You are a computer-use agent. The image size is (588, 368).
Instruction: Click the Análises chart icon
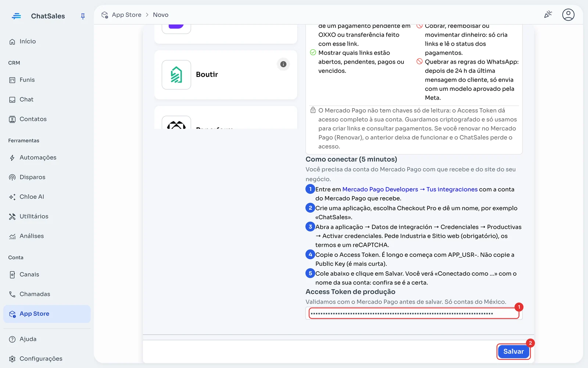(12, 236)
